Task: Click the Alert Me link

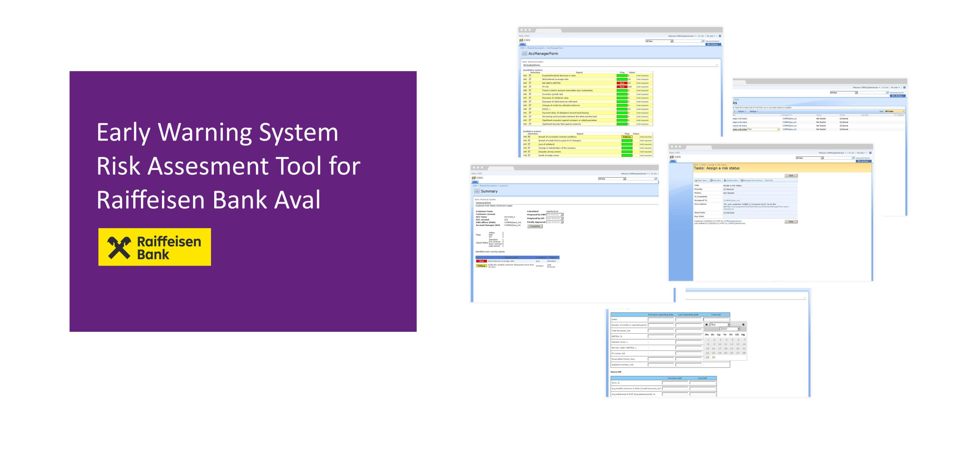Action: pos(769,180)
